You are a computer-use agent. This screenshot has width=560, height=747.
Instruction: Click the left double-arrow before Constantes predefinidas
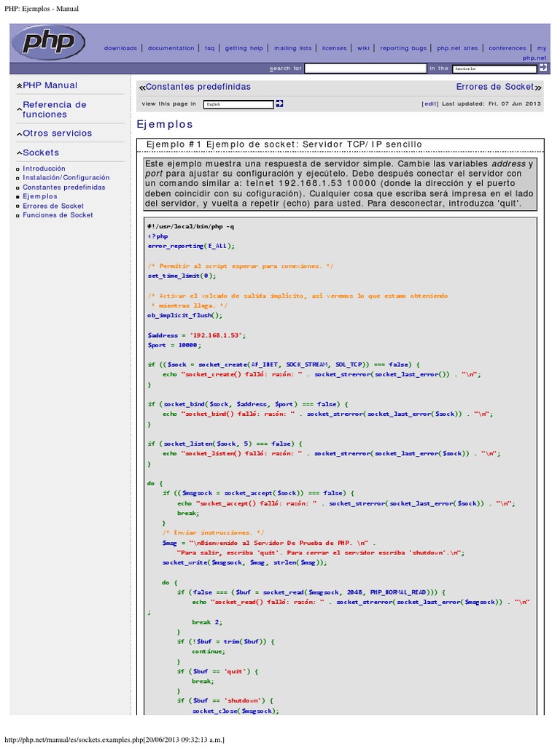click(x=142, y=88)
